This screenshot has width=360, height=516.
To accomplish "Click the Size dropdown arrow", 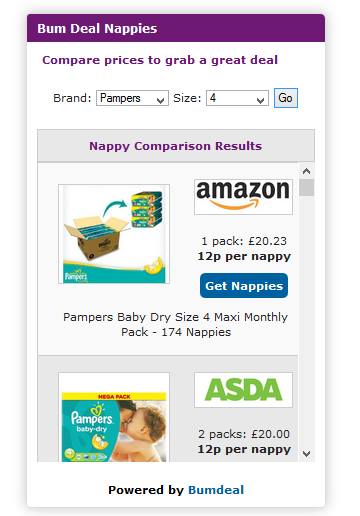I will (x=261, y=100).
